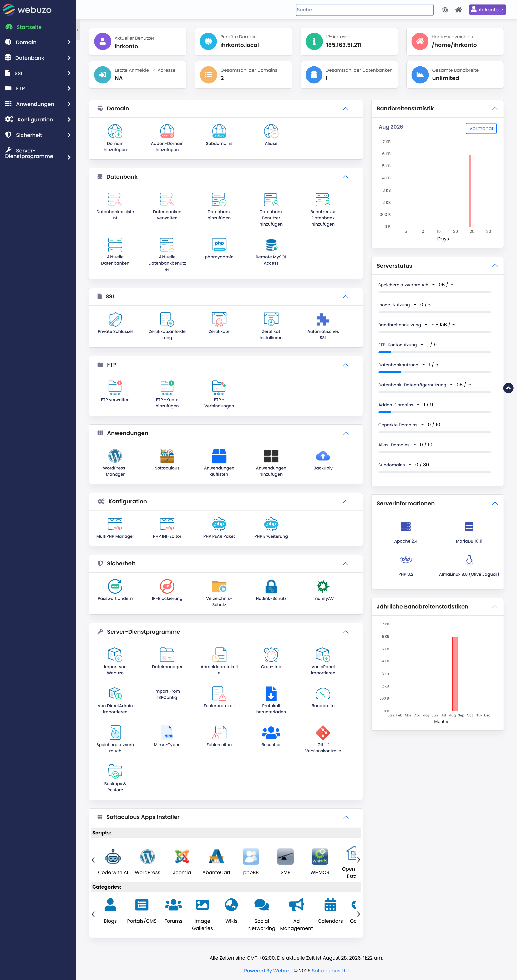517x980 pixels.
Task: Collapse the Bandbreitenstatistik panel
Action: [x=495, y=109]
